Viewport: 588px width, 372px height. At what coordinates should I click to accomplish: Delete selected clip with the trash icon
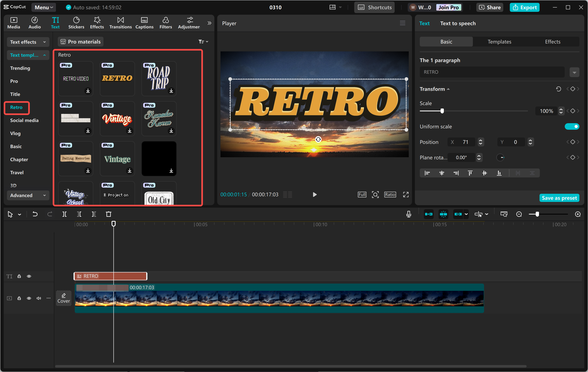pyautogui.click(x=109, y=214)
